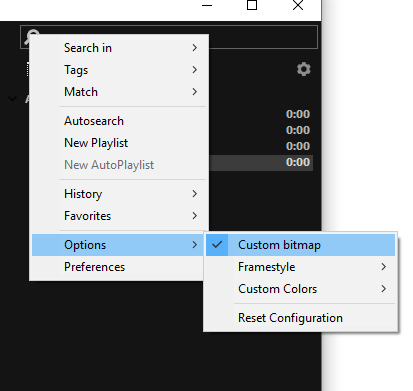
Task: Collapse the group chevron left of list
Action: coord(12,99)
